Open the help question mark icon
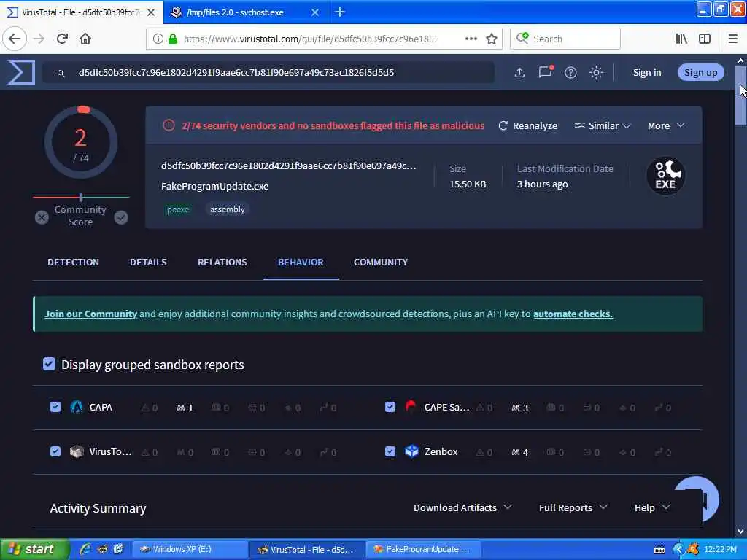This screenshot has height=560, width=747. [x=570, y=72]
